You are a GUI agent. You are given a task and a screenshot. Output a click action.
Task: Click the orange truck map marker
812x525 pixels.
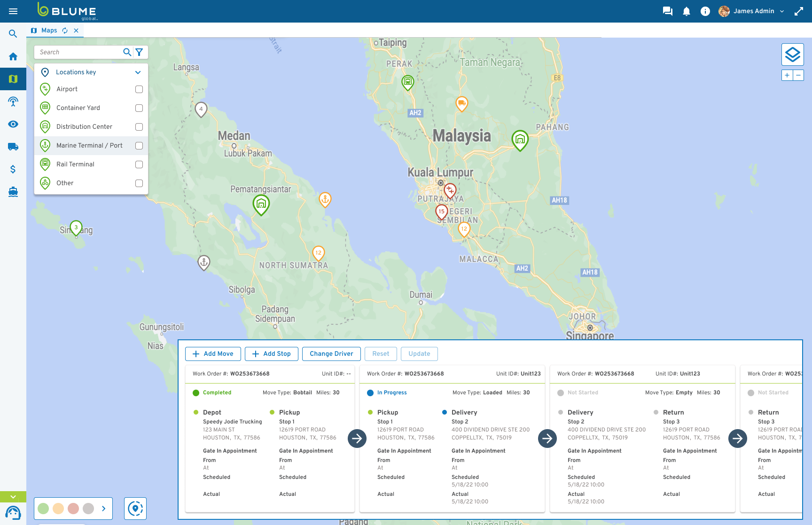[x=462, y=103]
